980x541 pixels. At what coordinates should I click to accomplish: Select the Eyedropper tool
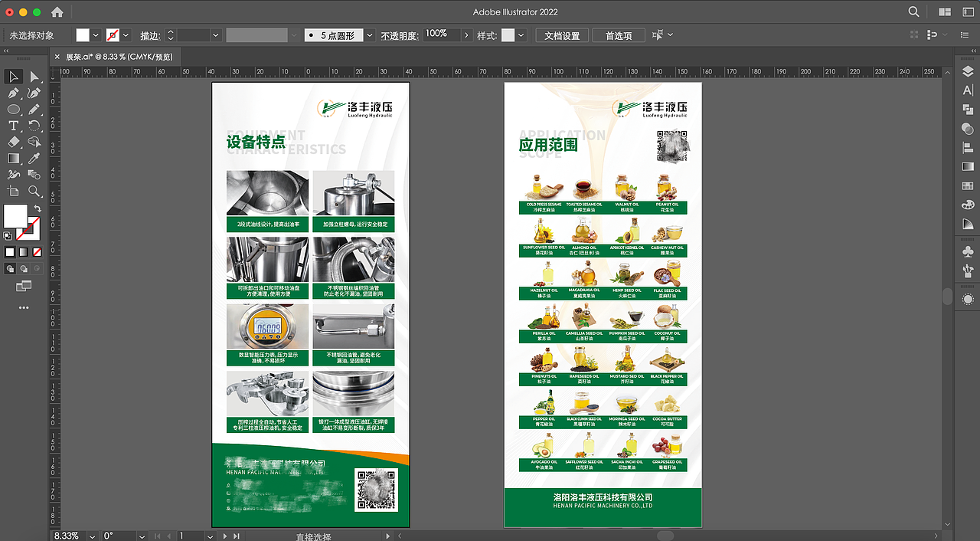click(34, 159)
